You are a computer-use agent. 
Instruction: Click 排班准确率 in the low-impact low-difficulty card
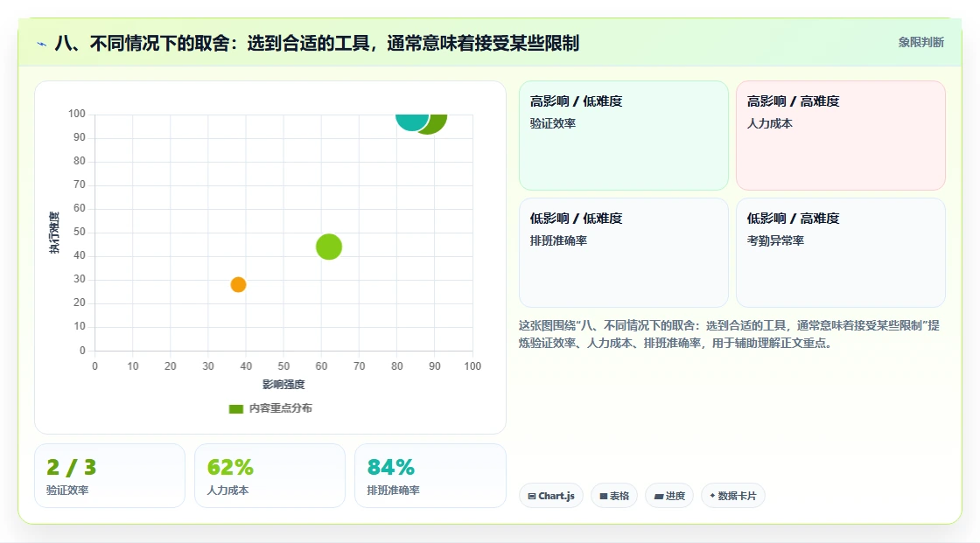click(558, 240)
